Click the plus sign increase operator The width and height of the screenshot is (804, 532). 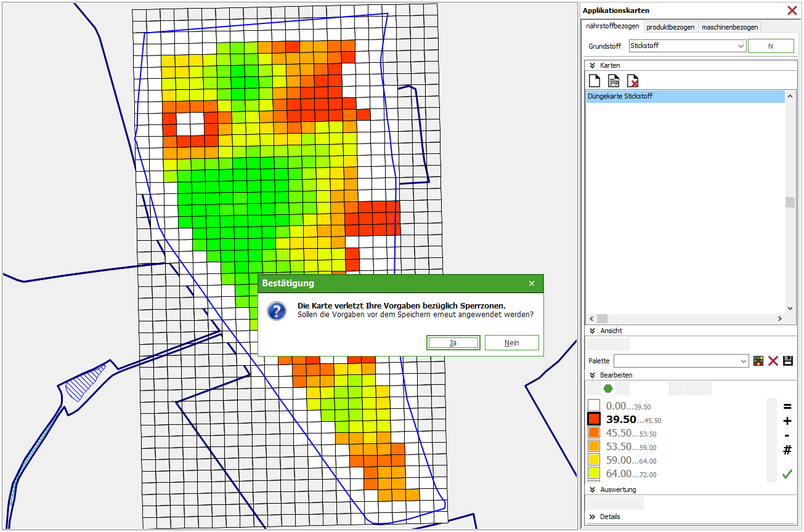[x=787, y=421]
